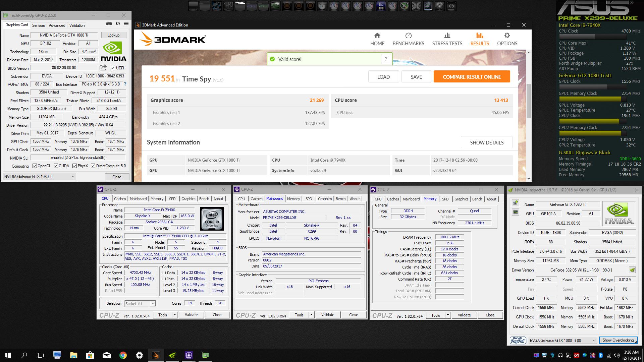644x362 pixels.
Task: Click the GPU-Z Name field GeForce GTX 1080 Ti
Action: coord(64,35)
